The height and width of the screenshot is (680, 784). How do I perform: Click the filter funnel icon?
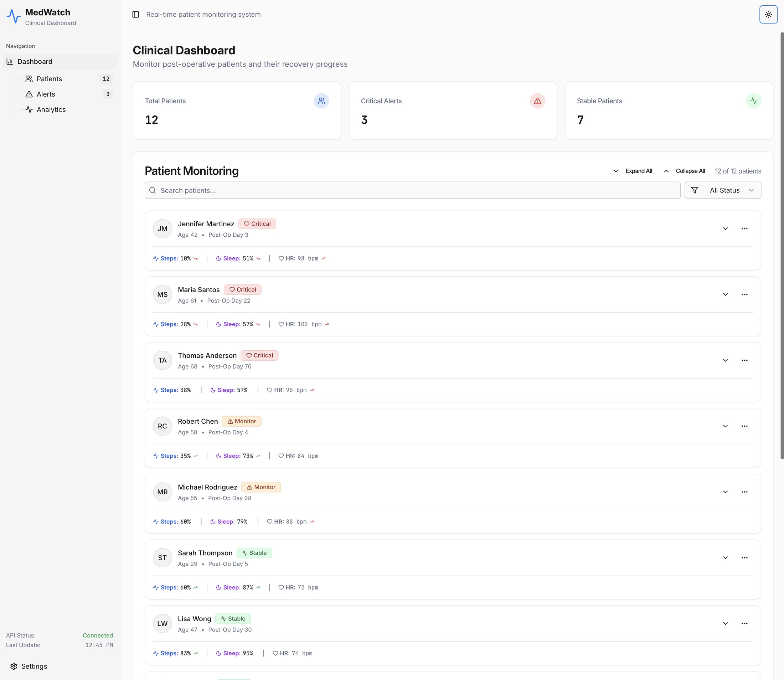[x=695, y=190]
